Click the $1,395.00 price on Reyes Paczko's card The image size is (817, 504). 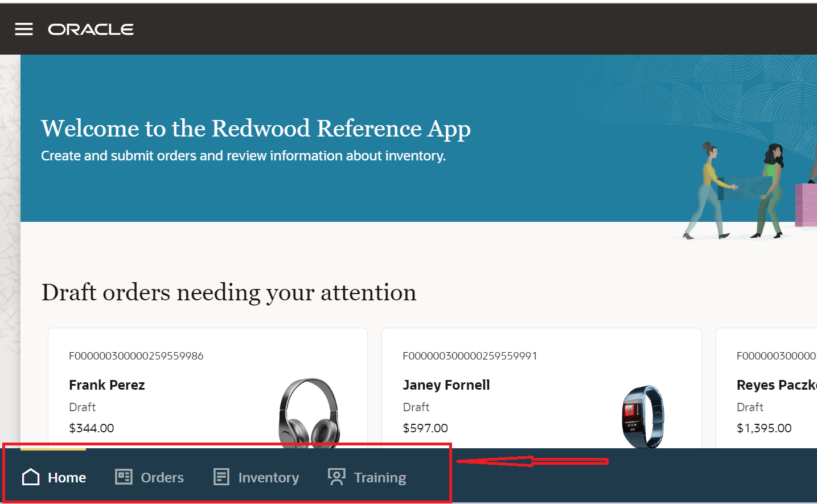click(764, 428)
